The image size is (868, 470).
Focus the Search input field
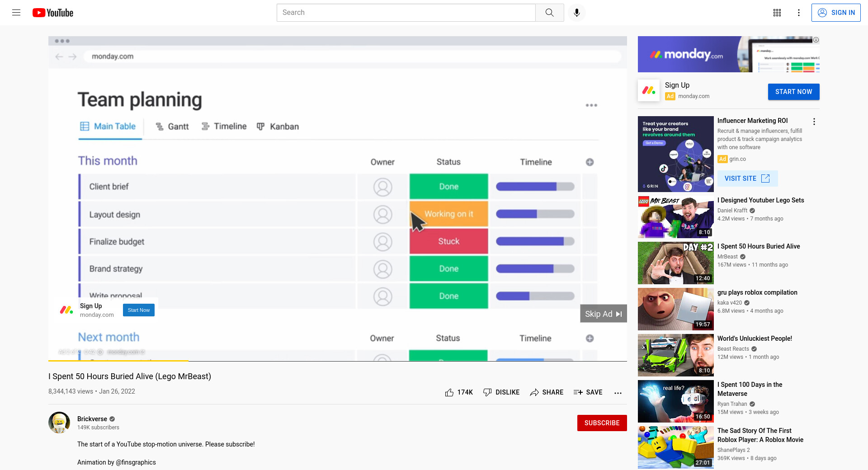[x=406, y=13]
